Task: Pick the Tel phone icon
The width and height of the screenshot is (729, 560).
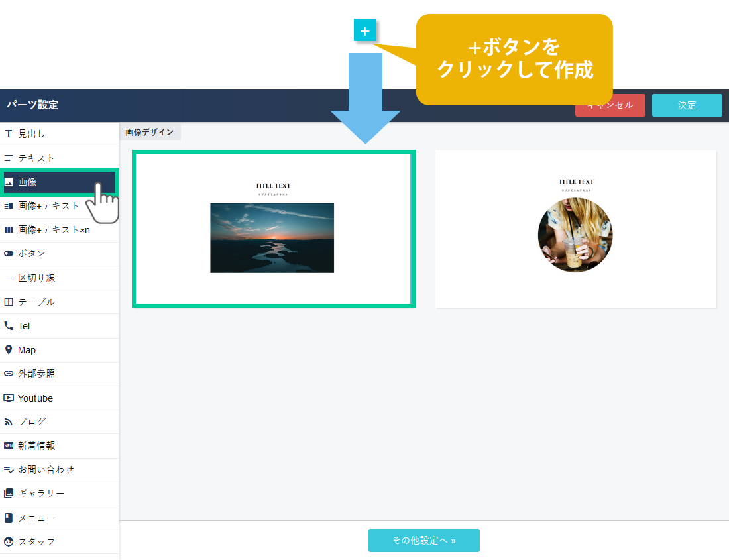Action: [9, 326]
